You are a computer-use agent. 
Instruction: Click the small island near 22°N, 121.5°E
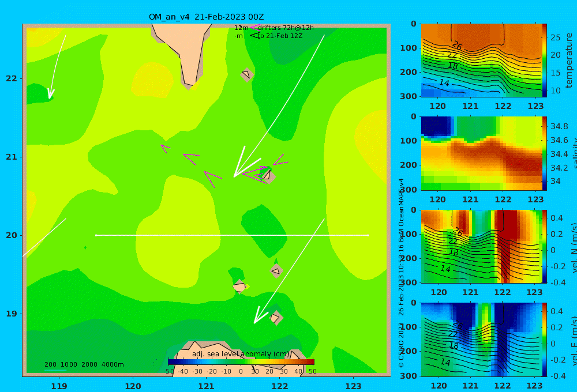[246, 74]
